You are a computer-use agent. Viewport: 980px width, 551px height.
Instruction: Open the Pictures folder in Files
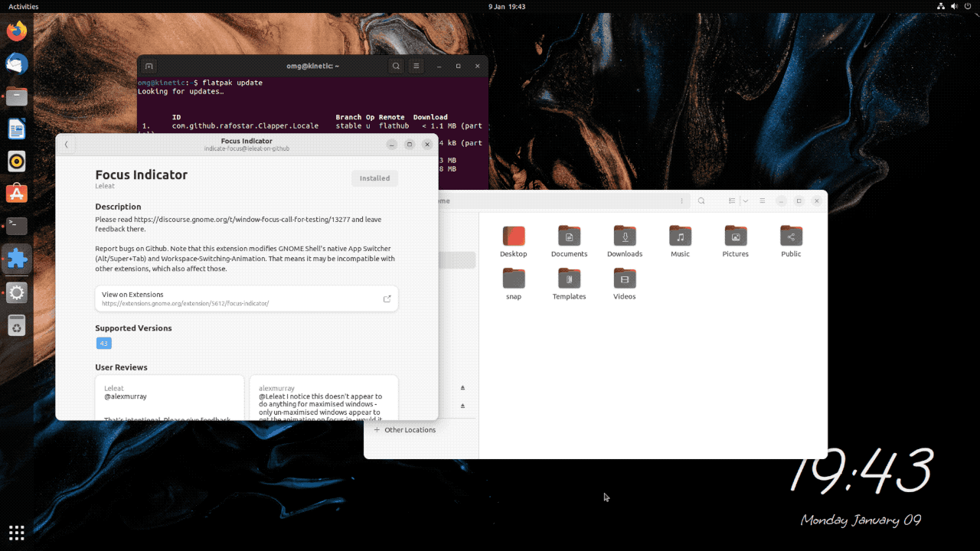(x=736, y=242)
